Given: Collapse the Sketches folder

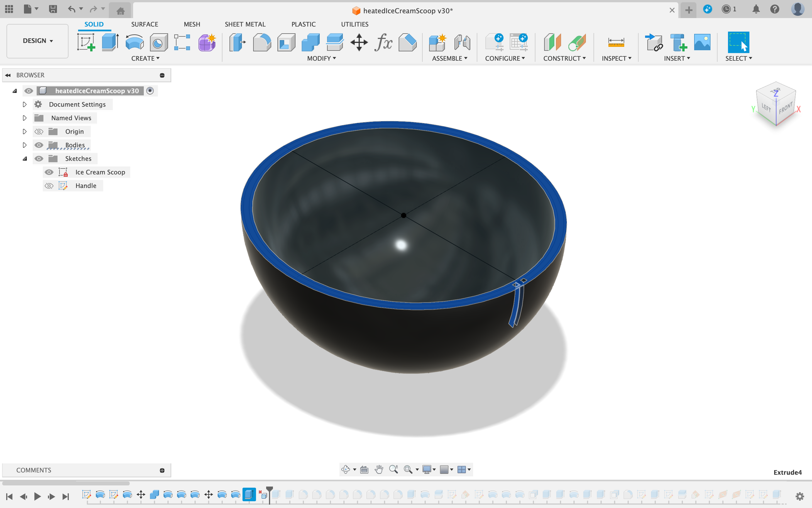Looking at the screenshot, I should point(24,158).
